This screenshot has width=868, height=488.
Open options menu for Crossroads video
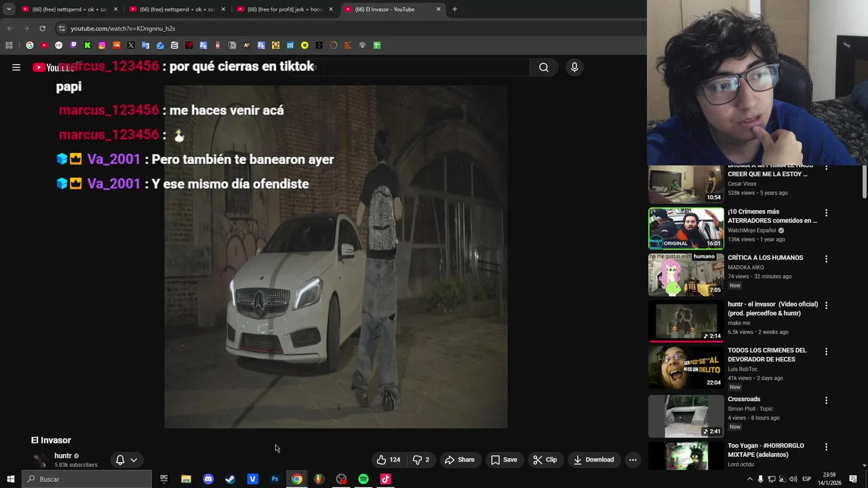[x=826, y=401]
